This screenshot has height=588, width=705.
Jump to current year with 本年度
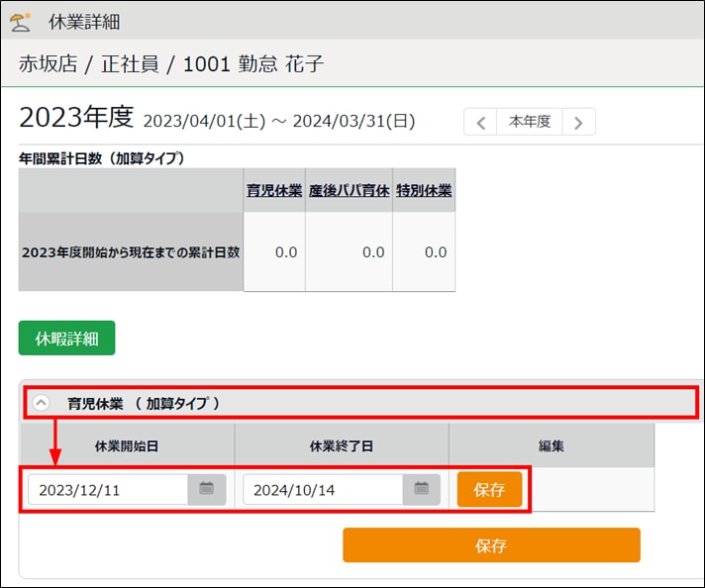[x=530, y=122]
